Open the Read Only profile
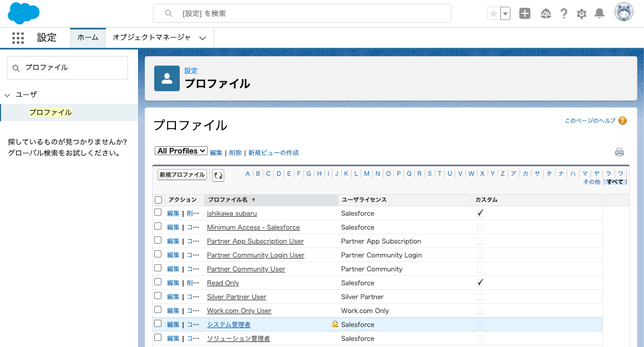Viewport: 644px width, 347px height. tap(223, 283)
